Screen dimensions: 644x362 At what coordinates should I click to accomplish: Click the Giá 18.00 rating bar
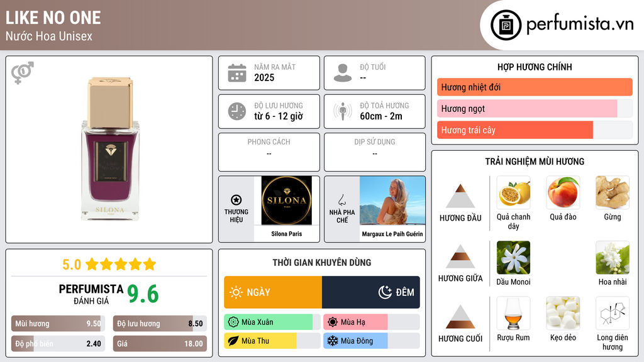coord(160,344)
